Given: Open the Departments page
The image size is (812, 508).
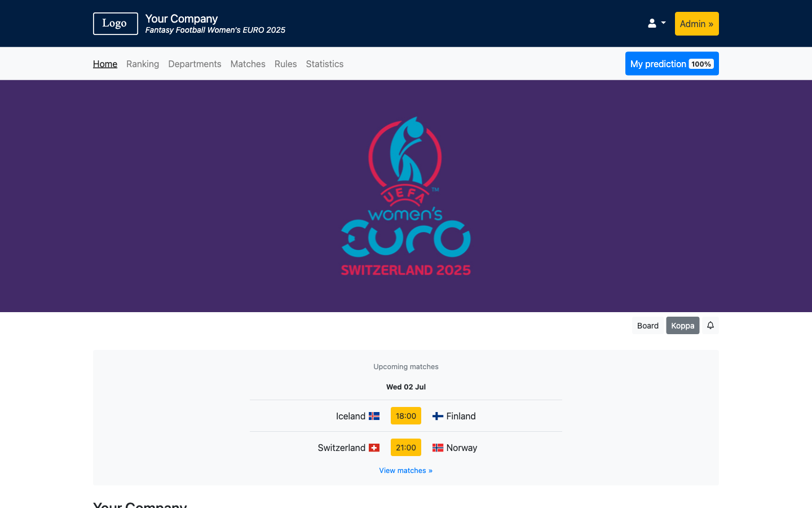Looking at the screenshot, I should [x=195, y=64].
